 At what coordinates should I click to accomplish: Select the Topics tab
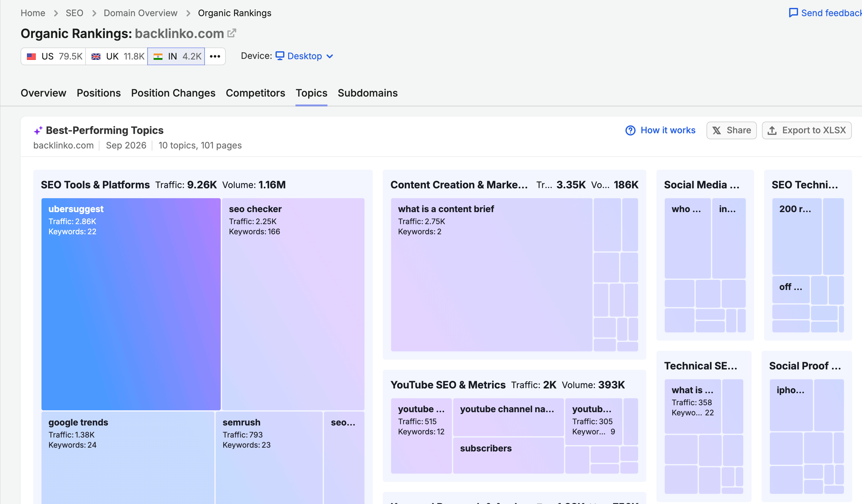[x=311, y=93]
